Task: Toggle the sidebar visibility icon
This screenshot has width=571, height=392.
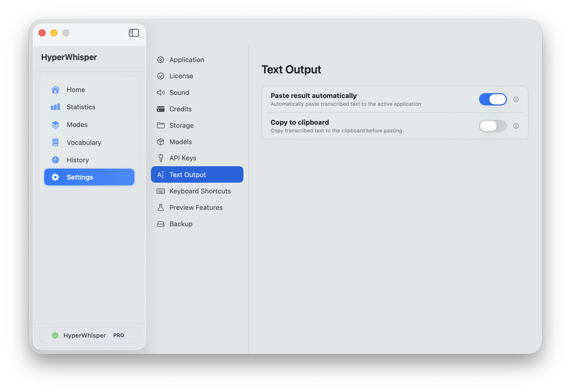Action: click(x=134, y=33)
